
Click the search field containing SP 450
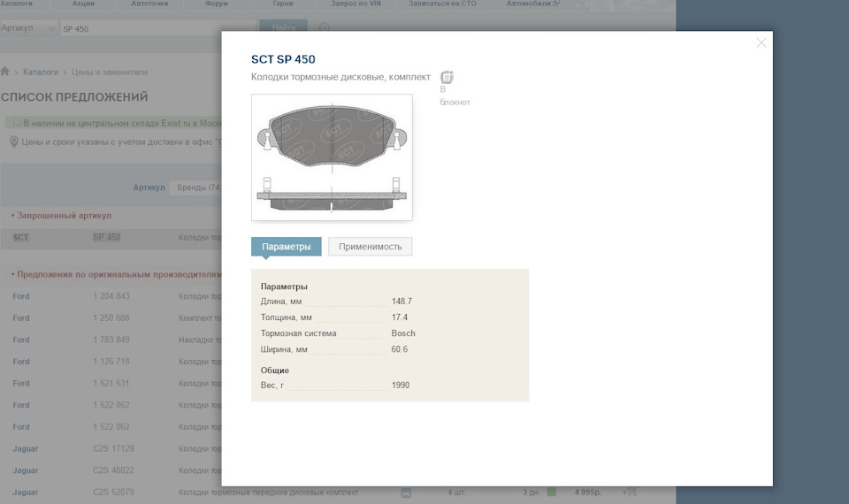click(x=157, y=28)
